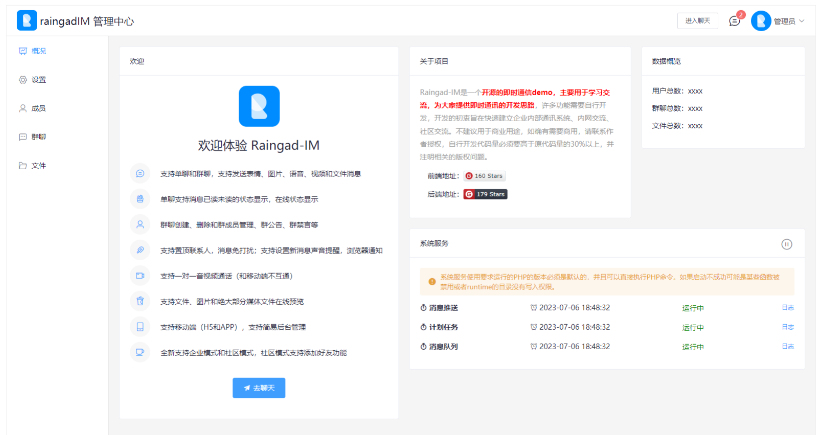
Task: Click the blue user avatar in header
Action: pyautogui.click(x=761, y=20)
